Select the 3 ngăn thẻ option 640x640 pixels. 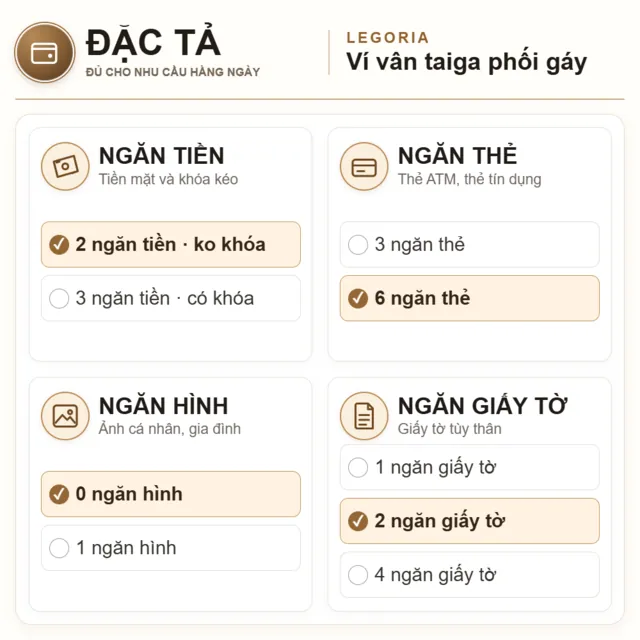[470, 244]
